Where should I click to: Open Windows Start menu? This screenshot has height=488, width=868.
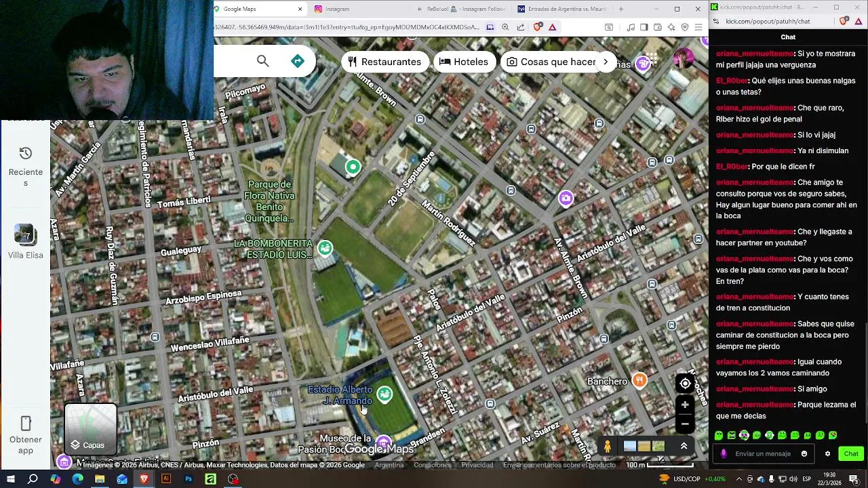click(x=10, y=479)
